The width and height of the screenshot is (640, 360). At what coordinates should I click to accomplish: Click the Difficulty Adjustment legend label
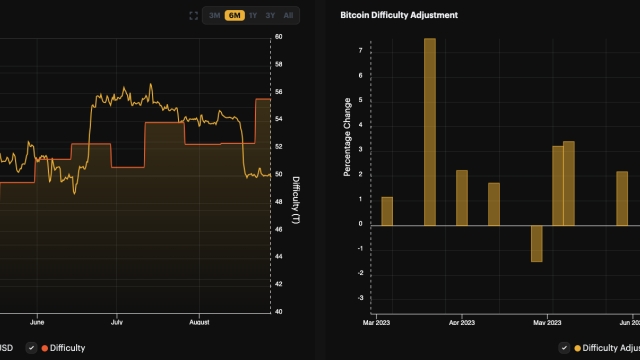(611, 348)
